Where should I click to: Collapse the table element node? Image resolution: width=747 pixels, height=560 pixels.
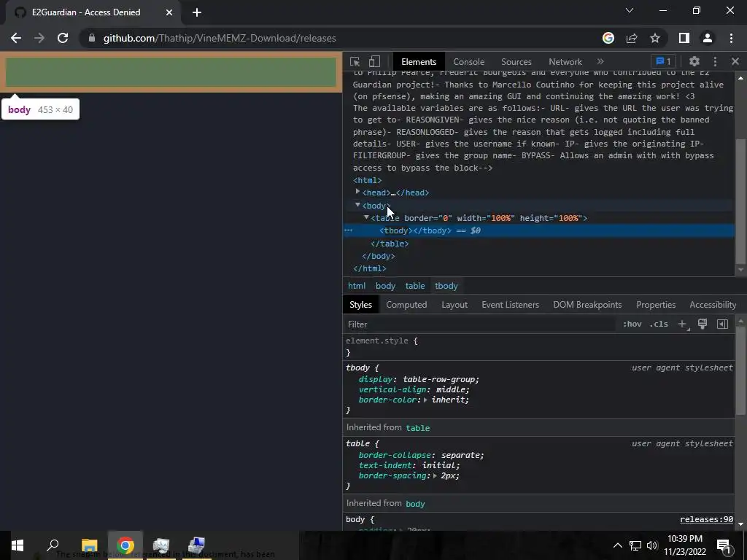click(x=366, y=217)
